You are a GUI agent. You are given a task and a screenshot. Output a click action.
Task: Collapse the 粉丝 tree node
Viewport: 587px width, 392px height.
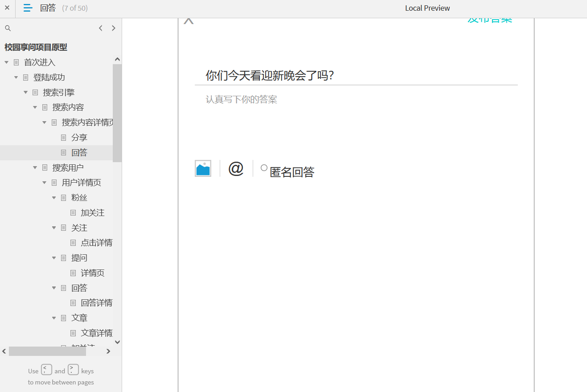53,198
